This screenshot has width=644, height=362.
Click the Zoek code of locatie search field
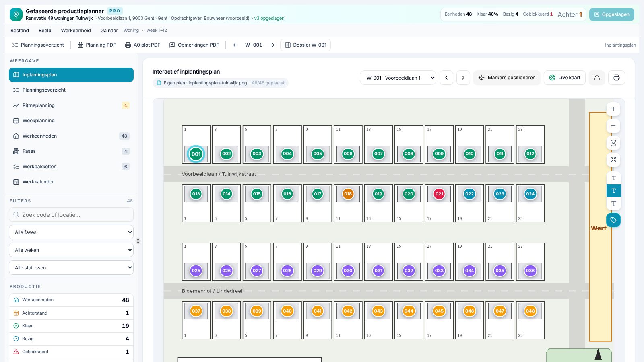click(71, 214)
